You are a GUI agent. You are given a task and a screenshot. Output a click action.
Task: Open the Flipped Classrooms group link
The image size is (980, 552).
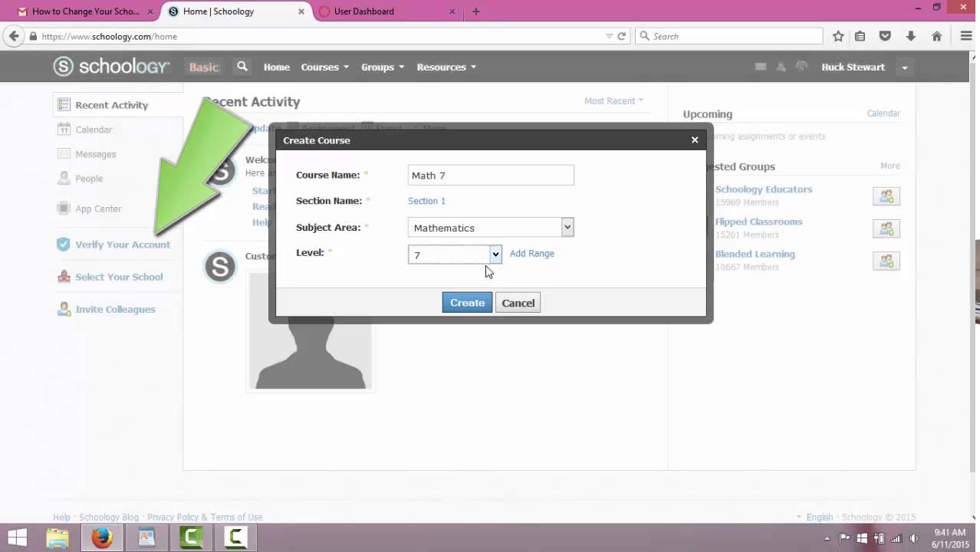click(x=759, y=222)
